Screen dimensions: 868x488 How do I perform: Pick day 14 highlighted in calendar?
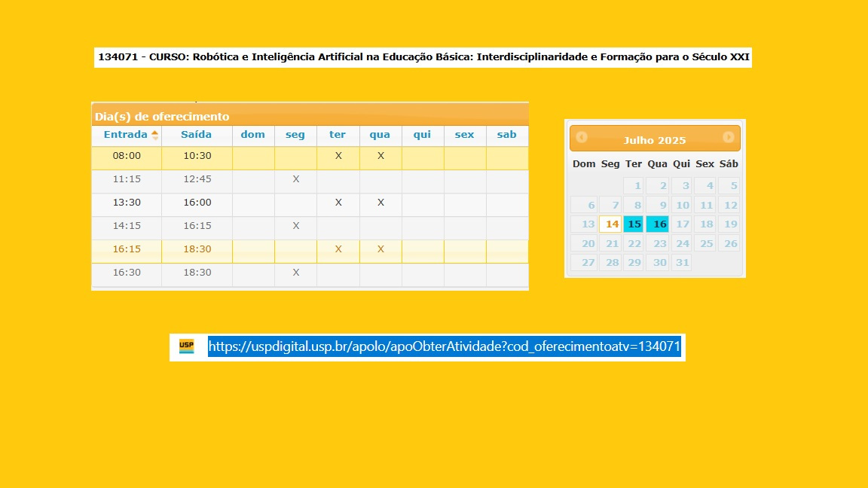610,224
